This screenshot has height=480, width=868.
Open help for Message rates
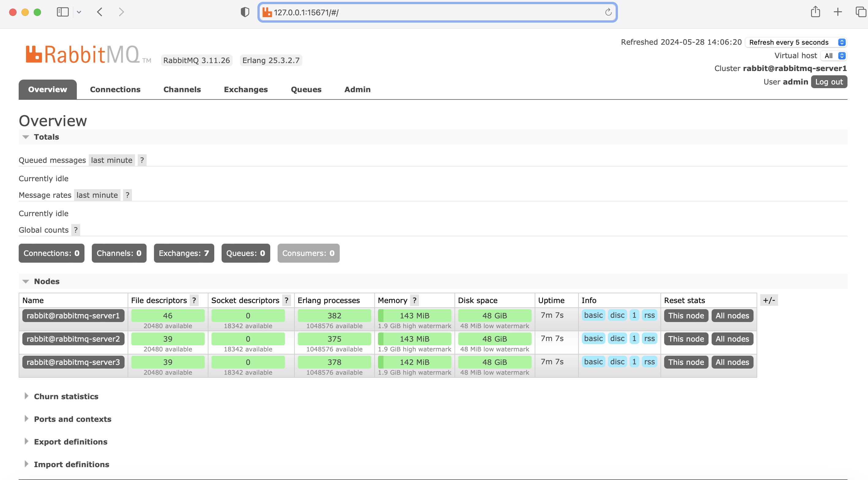(x=127, y=195)
